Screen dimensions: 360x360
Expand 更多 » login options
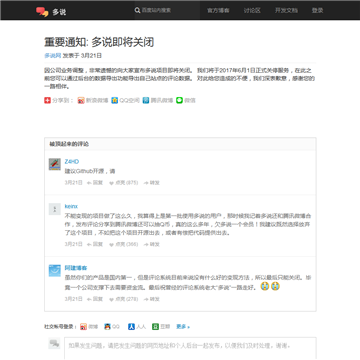point(183,327)
